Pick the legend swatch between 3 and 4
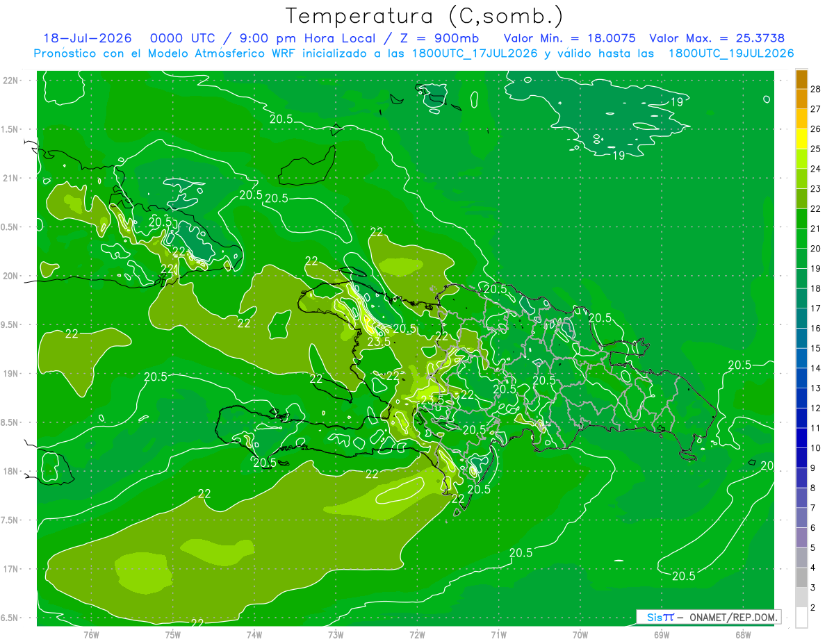The image size is (834, 644). (801, 577)
